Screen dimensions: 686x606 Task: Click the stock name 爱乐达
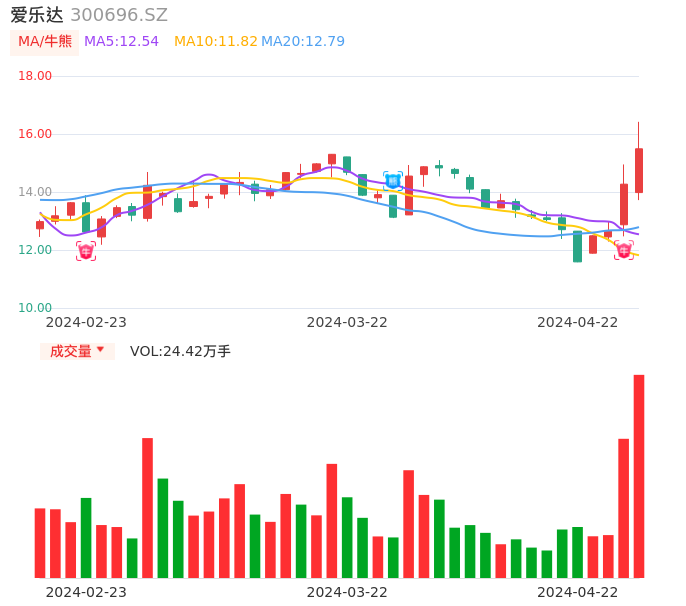[37, 15]
